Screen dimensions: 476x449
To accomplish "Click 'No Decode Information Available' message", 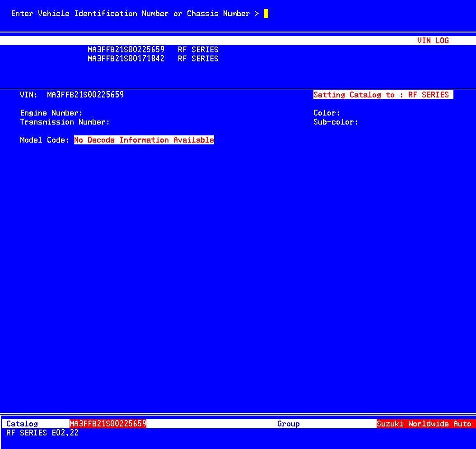I will pos(144,140).
